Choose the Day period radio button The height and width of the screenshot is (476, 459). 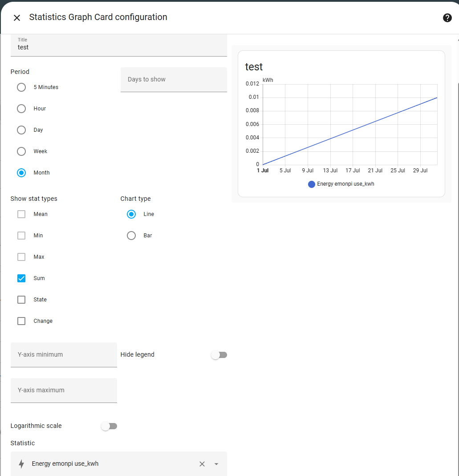tap(21, 130)
